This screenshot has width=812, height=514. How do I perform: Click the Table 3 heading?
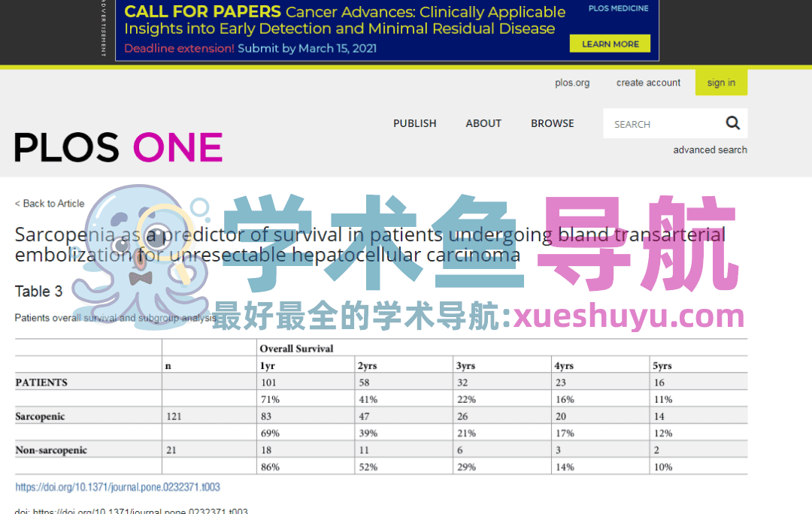click(38, 292)
